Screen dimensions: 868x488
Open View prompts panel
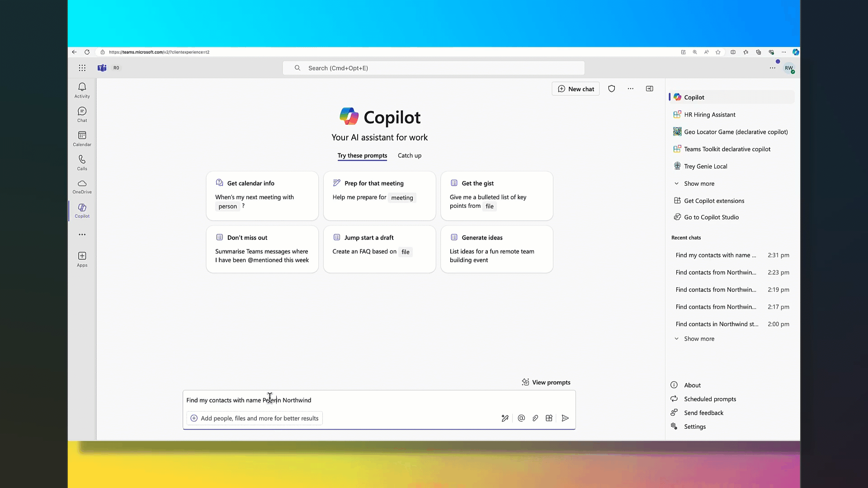546,382
